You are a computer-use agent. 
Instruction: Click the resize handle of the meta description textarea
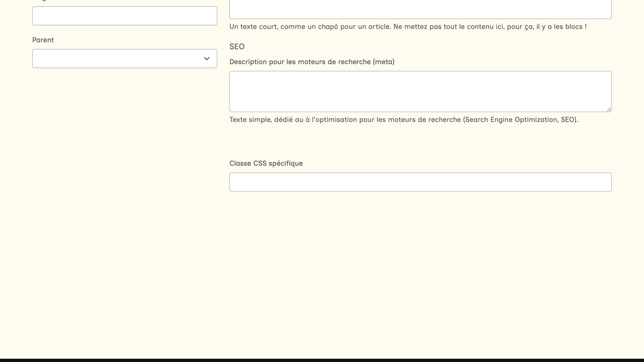609,109
